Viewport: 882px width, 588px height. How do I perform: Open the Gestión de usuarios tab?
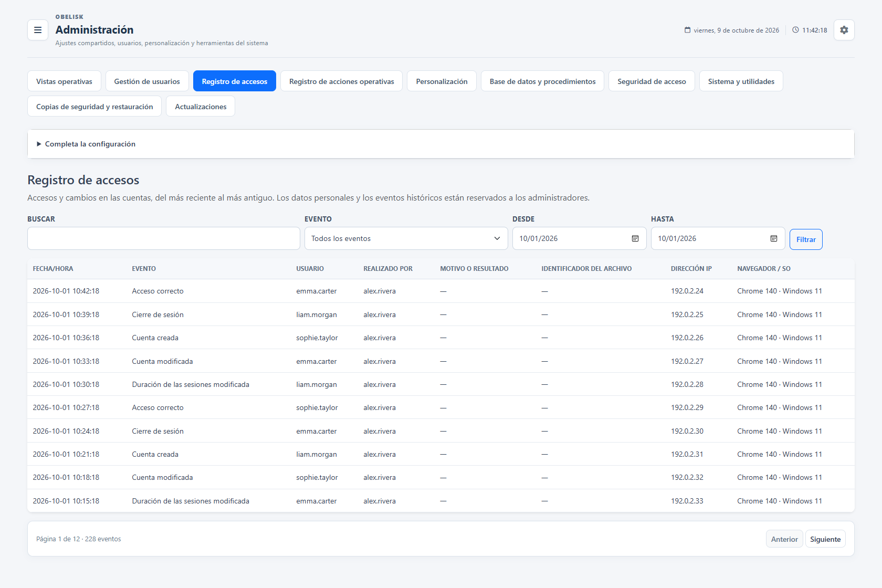click(x=147, y=81)
